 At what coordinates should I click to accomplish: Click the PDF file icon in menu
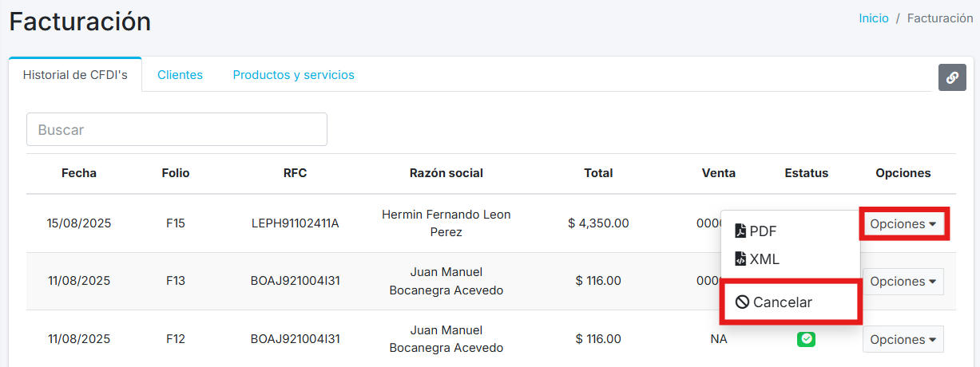point(740,231)
